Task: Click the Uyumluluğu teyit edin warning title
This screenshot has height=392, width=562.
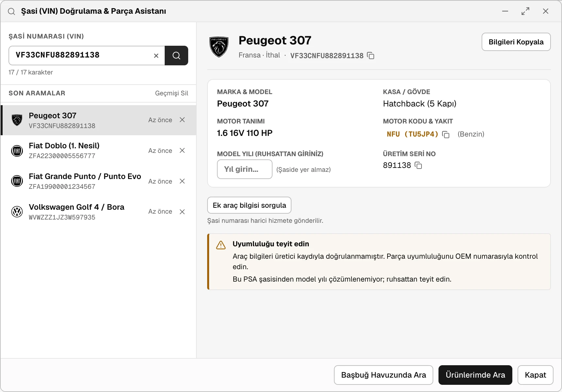Action: pyautogui.click(x=271, y=244)
